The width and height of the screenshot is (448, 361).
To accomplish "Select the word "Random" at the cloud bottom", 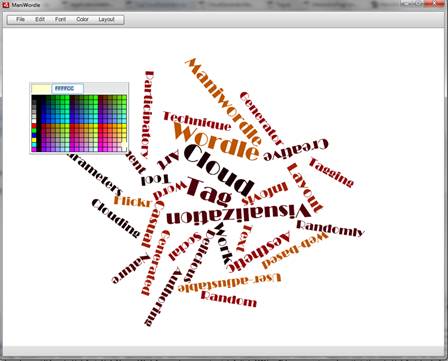I will click(229, 299).
